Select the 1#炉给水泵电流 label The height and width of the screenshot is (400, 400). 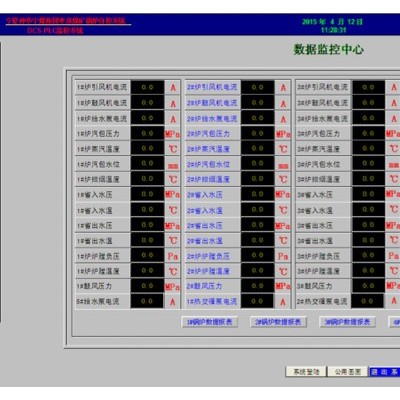tap(103, 118)
